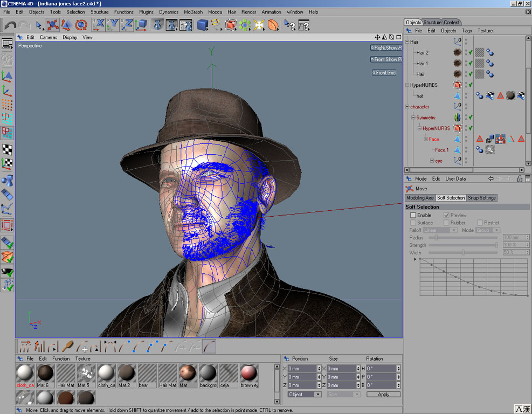Click the spline drawing icon in toolbar
This screenshot has width=532, height=414.
tap(216, 25)
